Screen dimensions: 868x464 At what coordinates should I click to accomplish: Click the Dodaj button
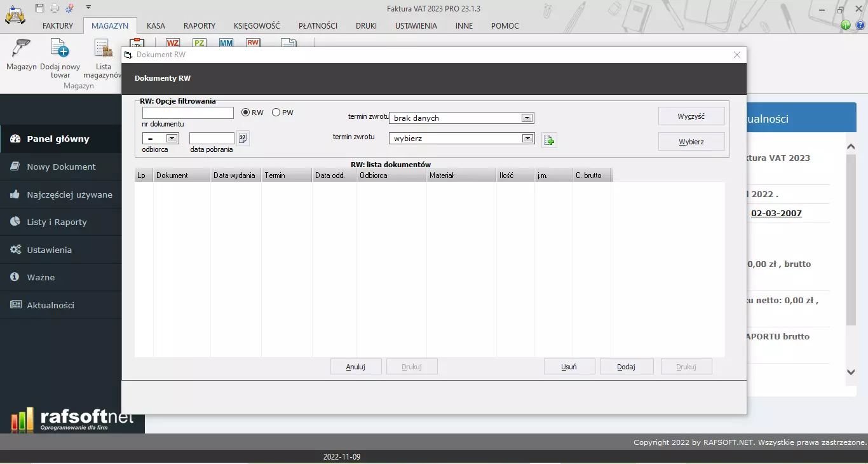626,367
